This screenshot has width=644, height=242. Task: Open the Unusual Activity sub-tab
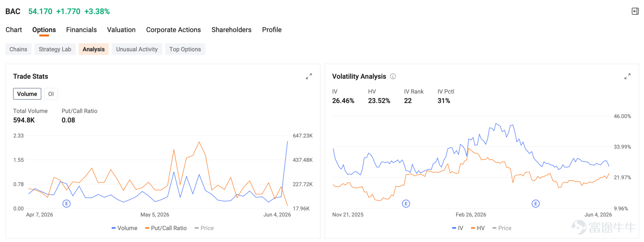[x=137, y=49]
